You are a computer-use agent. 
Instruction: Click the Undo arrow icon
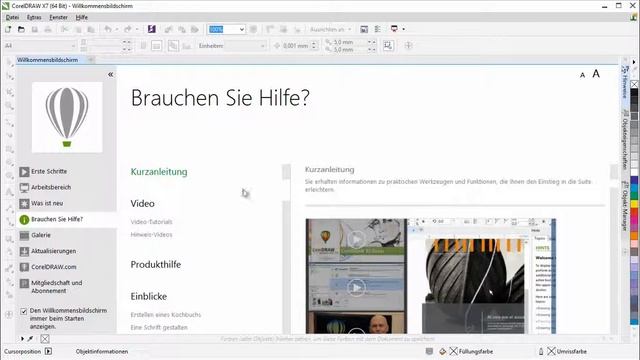coord(108,29)
